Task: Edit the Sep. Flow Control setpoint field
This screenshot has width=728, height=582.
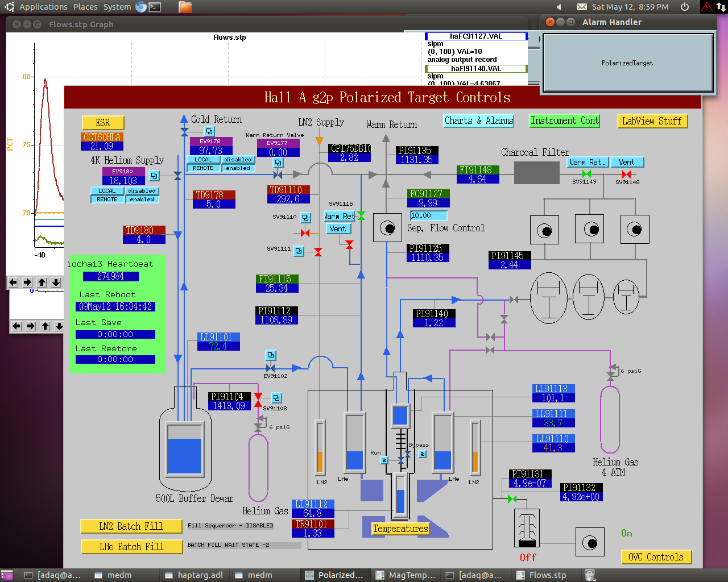Action: click(x=428, y=215)
